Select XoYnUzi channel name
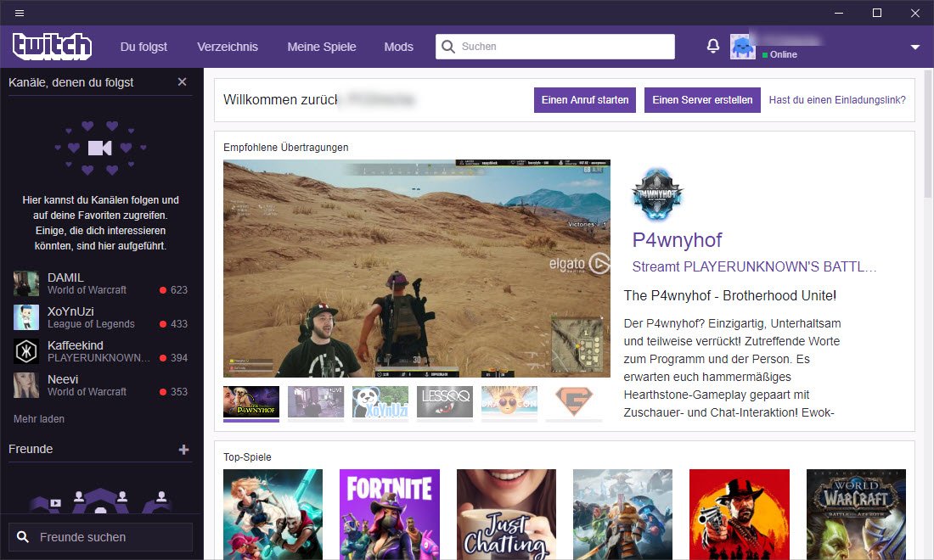The width and height of the screenshot is (934, 560). click(70, 311)
